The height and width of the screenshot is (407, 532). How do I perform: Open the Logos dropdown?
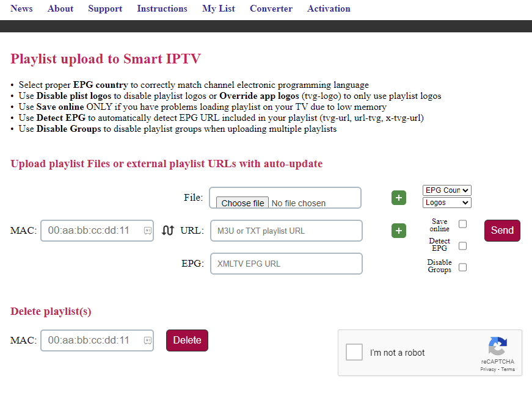446,202
